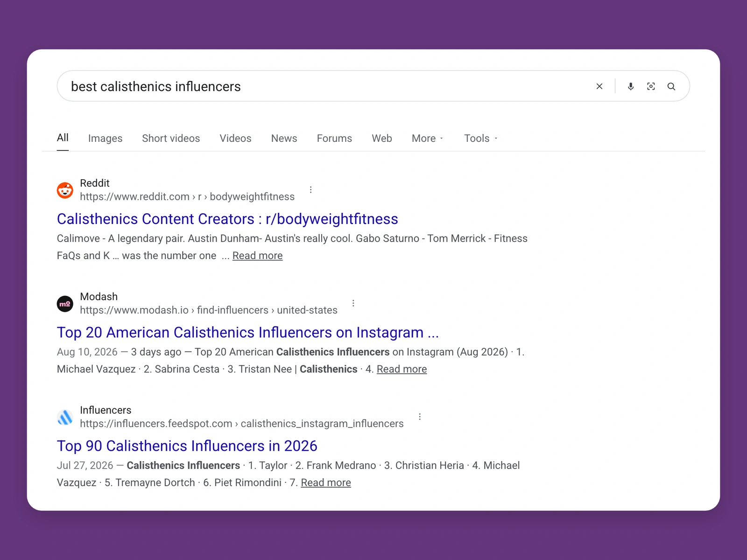Click the 'Aug 10, 2026' date text
The height and width of the screenshot is (560, 747).
coord(87,352)
